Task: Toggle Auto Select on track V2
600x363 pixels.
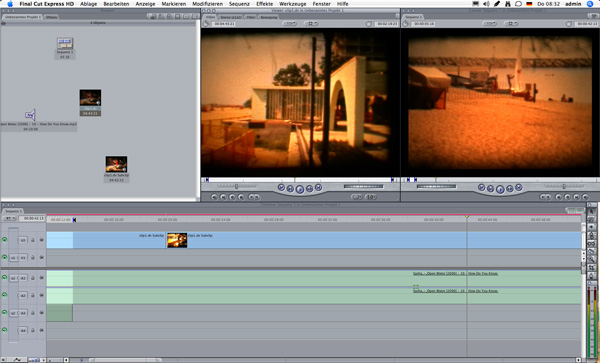Action: tap(42, 240)
